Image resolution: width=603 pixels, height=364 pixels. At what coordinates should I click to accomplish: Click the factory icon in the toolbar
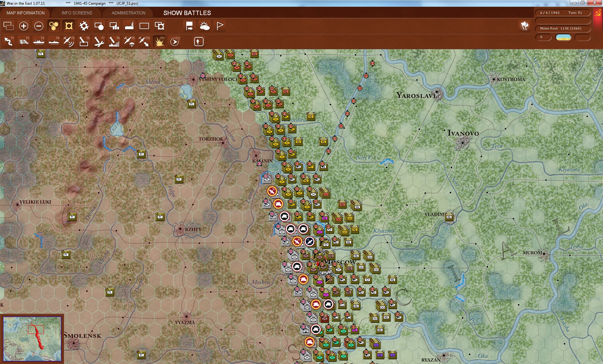129,26
